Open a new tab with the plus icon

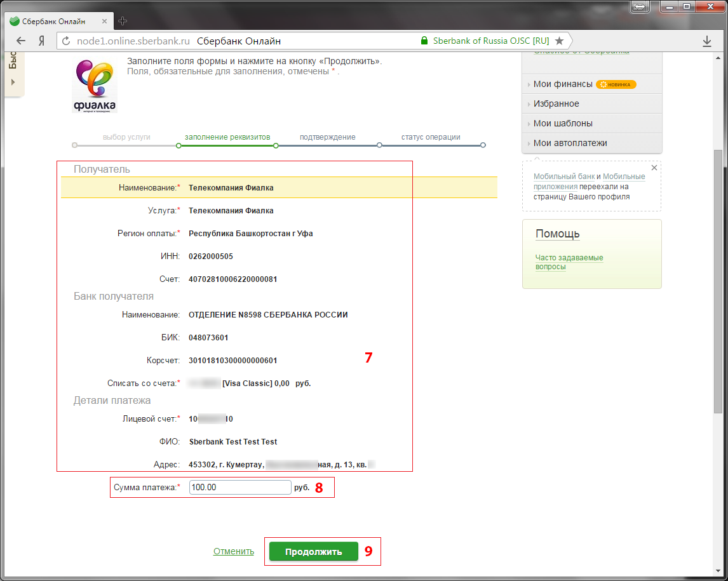[x=123, y=21]
